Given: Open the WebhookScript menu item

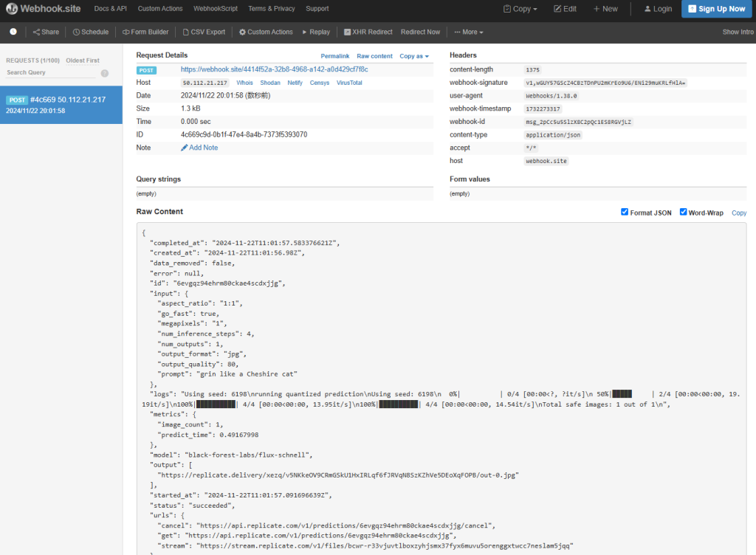Looking at the screenshot, I should pyautogui.click(x=215, y=9).
